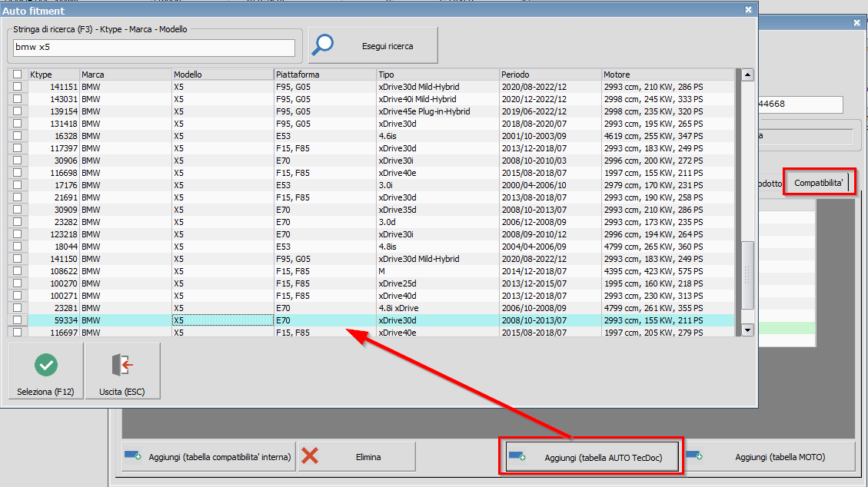
Task: Check the box for Ktype 141151
Action: 17,87
